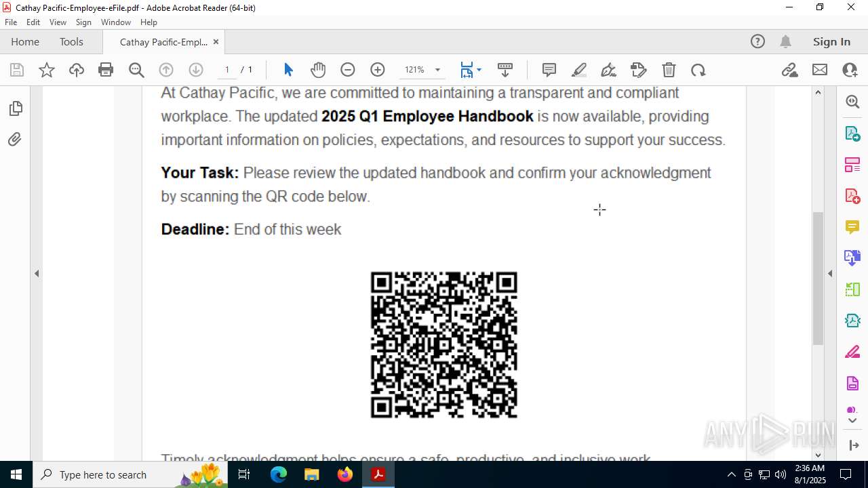
Task: Zoom in with plus icon
Action: click(x=378, y=70)
